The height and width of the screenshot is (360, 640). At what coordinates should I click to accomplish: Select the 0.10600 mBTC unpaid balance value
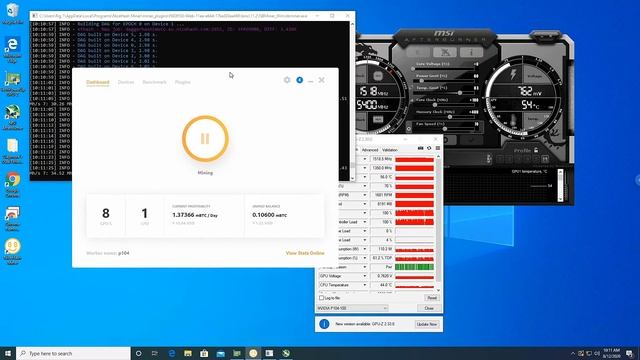tap(269, 215)
